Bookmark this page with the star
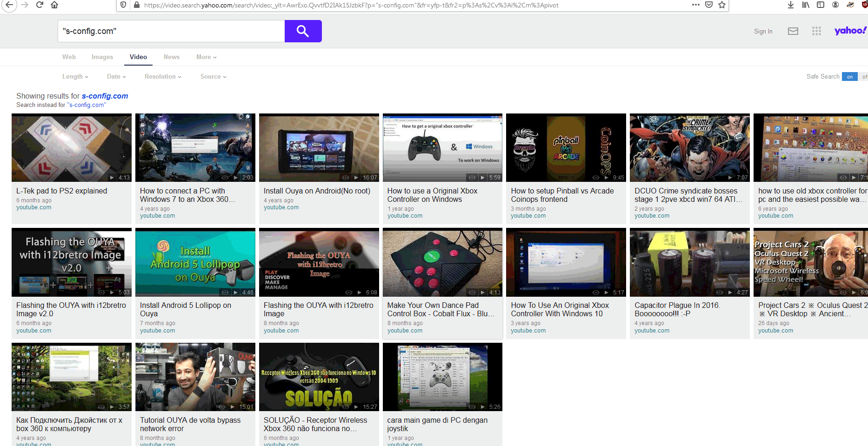The image size is (868, 446). coord(722,5)
